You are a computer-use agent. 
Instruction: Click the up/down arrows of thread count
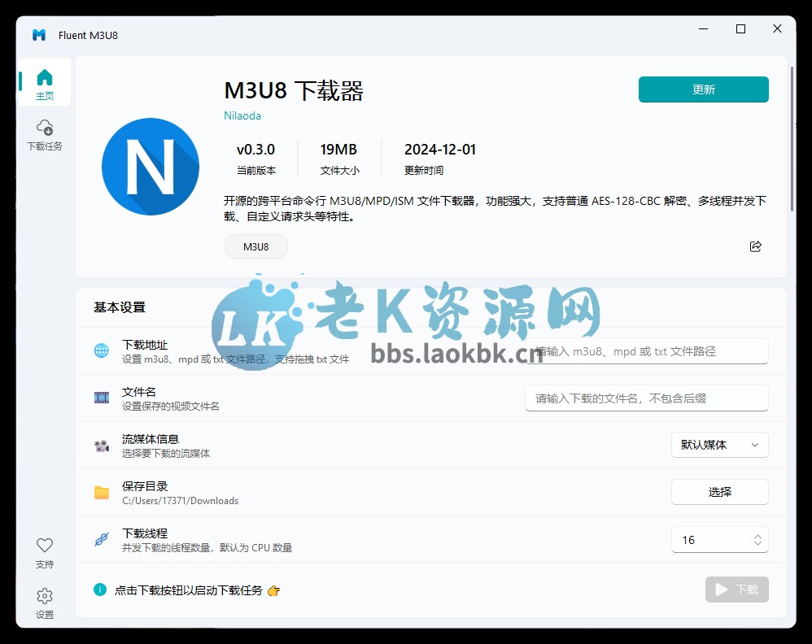(x=757, y=540)
